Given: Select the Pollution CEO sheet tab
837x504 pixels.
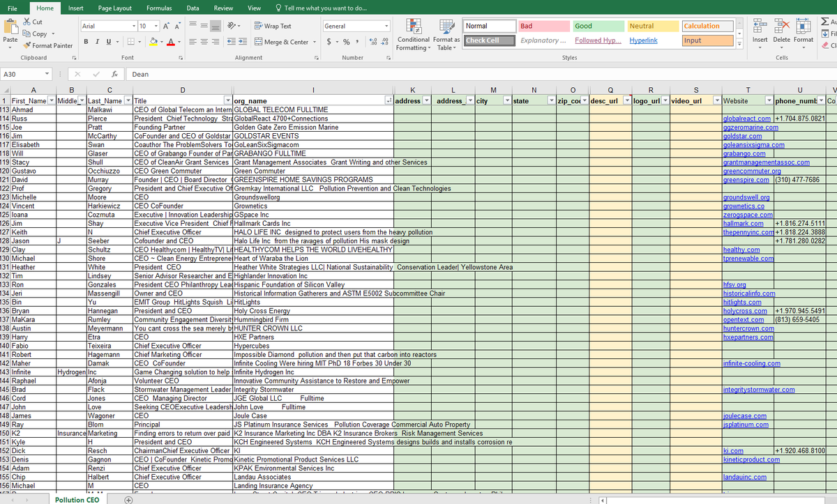Looking at the screenshot, I should [77, 499].
